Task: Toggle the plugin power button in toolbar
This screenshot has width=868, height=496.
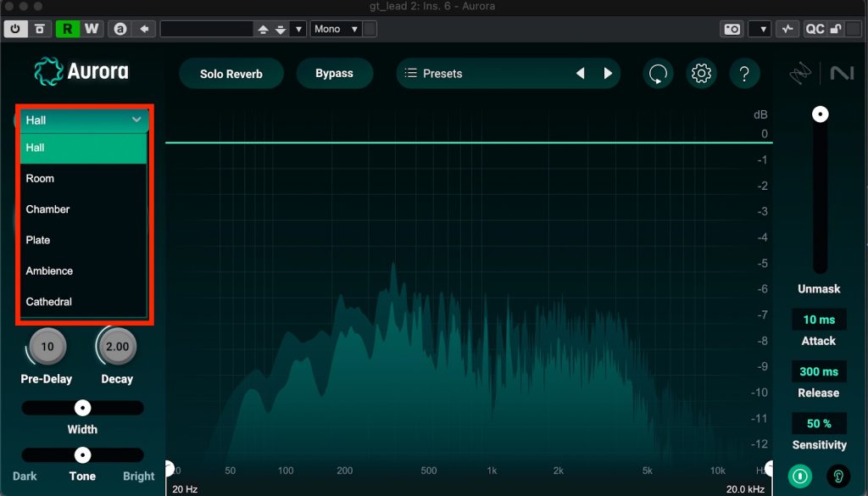Action: pos(15,29)
